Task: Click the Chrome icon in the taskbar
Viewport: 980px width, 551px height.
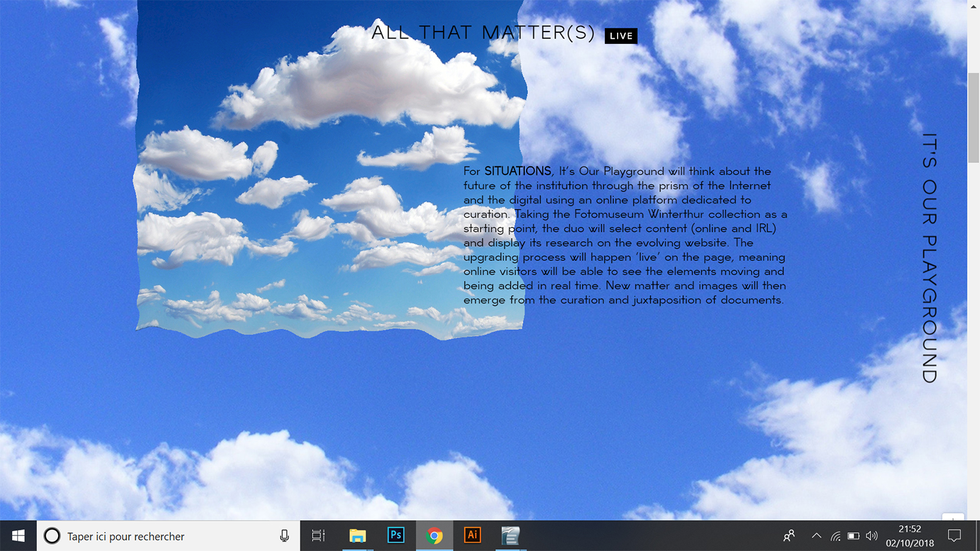Action: click(435, 536)
